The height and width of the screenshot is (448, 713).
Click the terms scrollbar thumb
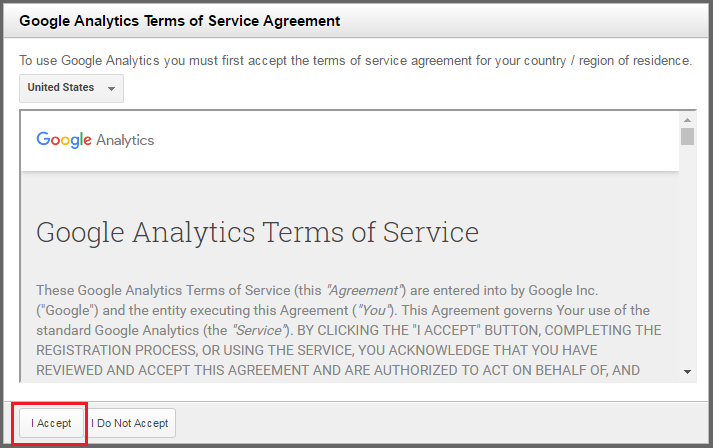click(687, 137)
